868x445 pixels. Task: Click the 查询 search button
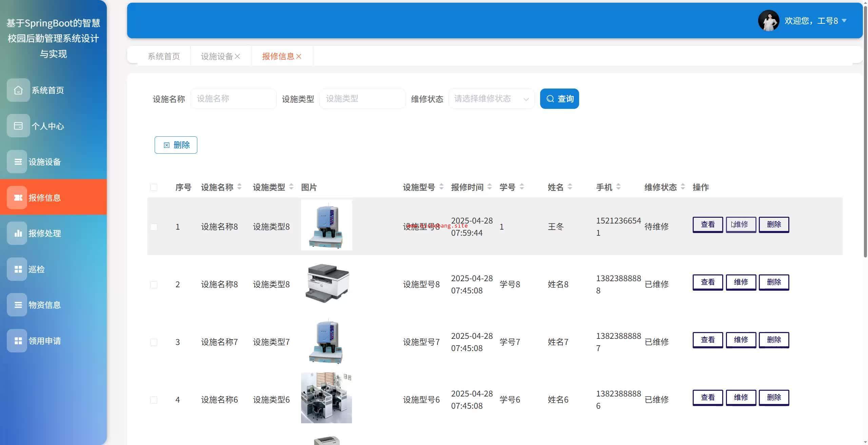coord(559,99)
